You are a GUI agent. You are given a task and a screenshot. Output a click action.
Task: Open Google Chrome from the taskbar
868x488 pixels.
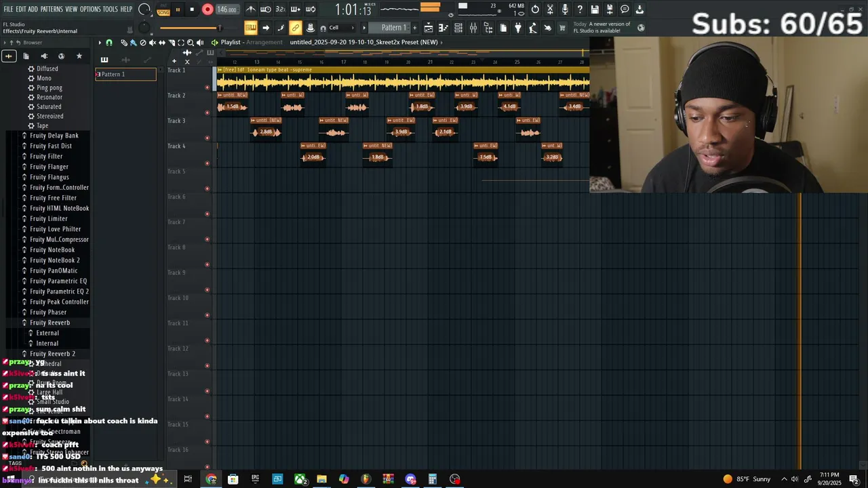pos(211,479)
